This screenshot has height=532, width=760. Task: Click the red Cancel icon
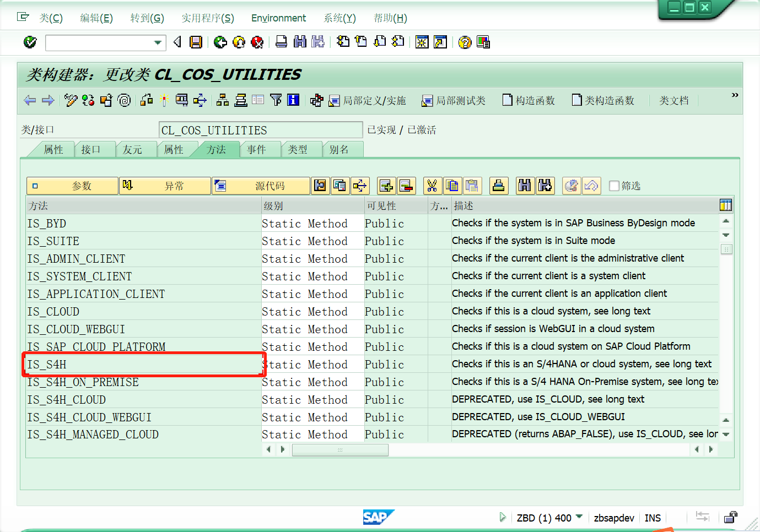pyautogui.click(x=257, y=42)
